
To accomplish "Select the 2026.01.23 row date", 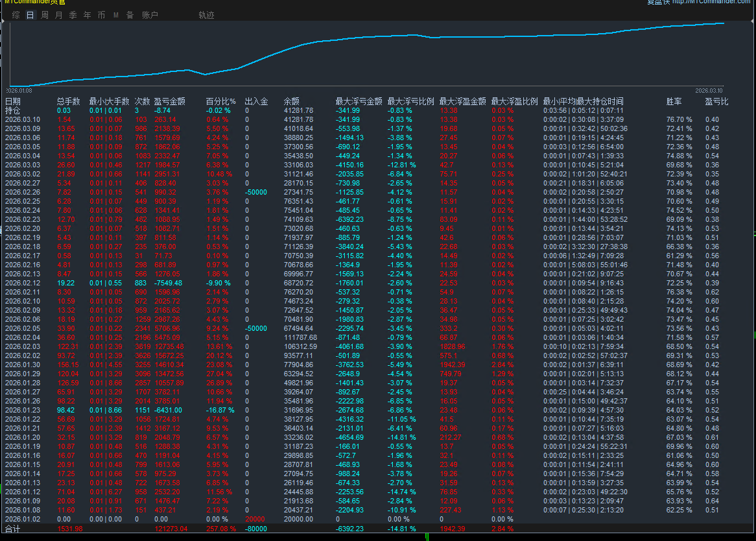I will 23,410.
